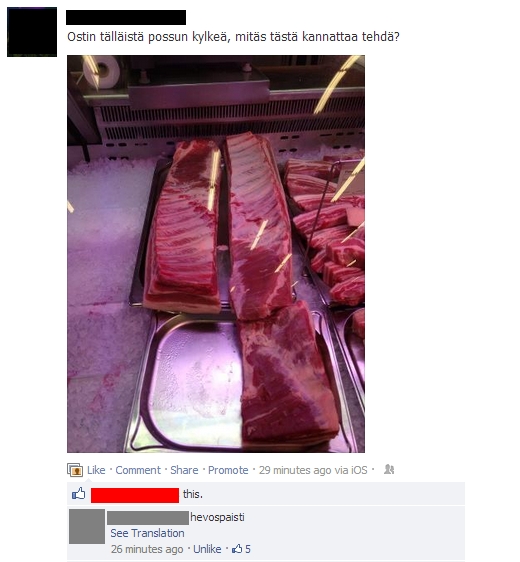This screenshot has height=562, width=520.
Task: Click the red redacted liker name
Action: tap(135, 495)
